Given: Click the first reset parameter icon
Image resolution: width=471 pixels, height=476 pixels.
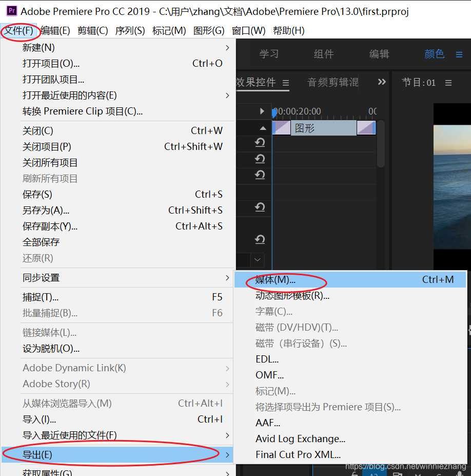Looking at the screenshot, I should 260,142.
